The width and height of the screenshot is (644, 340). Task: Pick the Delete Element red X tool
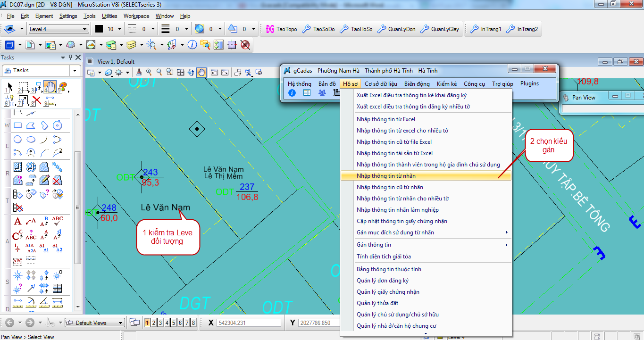click(36, 100)
